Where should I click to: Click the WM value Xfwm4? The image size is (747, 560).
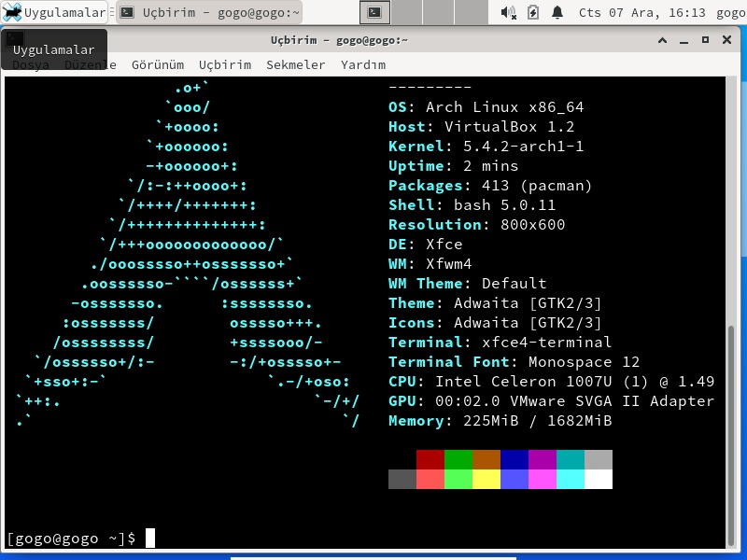click(449, 264)
